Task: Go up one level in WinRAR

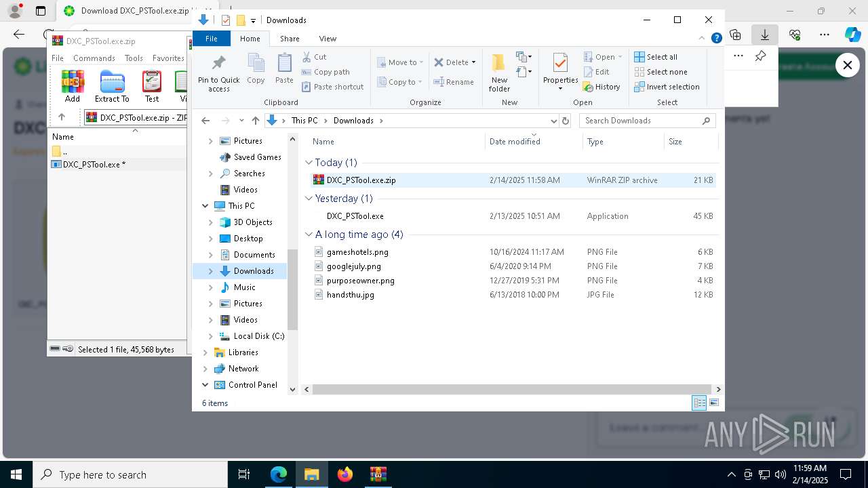Action: click(x=62, y=117)
